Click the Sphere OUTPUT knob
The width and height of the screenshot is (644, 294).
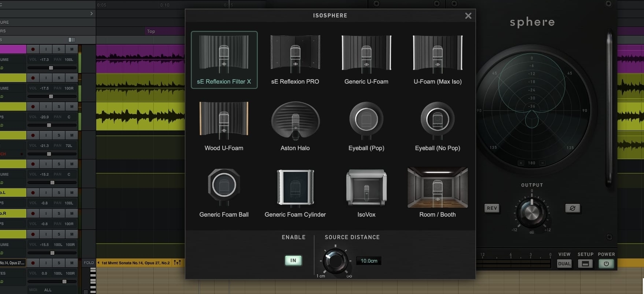click(532, 212)
